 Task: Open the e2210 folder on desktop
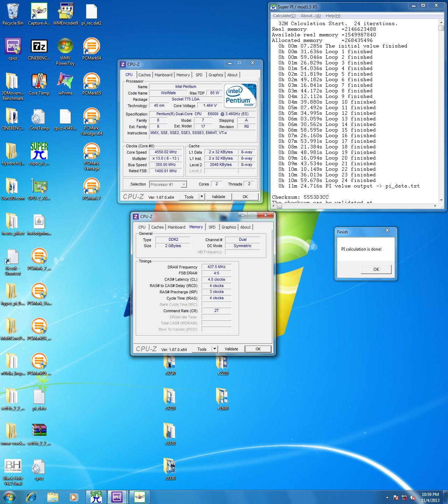click(223, 364)
